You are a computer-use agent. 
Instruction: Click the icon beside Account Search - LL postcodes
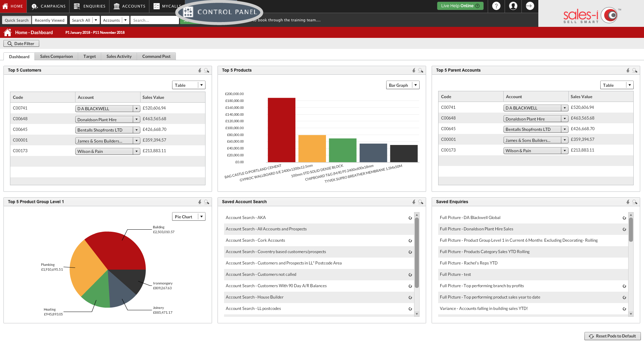coord(410,309)
